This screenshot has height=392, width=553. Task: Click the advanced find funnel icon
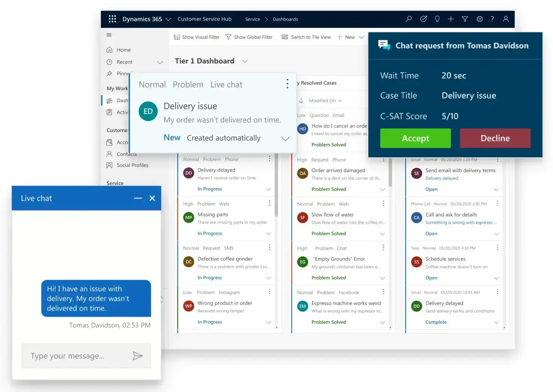click(x=465, y=19)
